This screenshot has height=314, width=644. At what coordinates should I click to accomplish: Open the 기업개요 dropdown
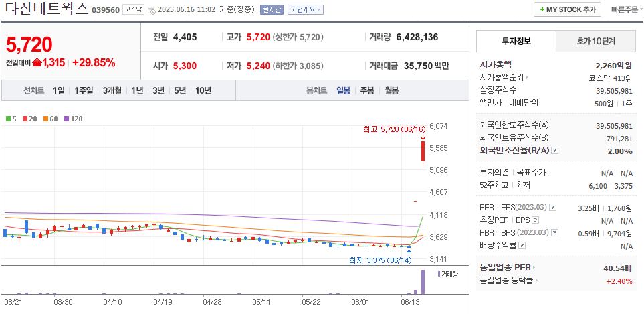[x=306, y=9]
